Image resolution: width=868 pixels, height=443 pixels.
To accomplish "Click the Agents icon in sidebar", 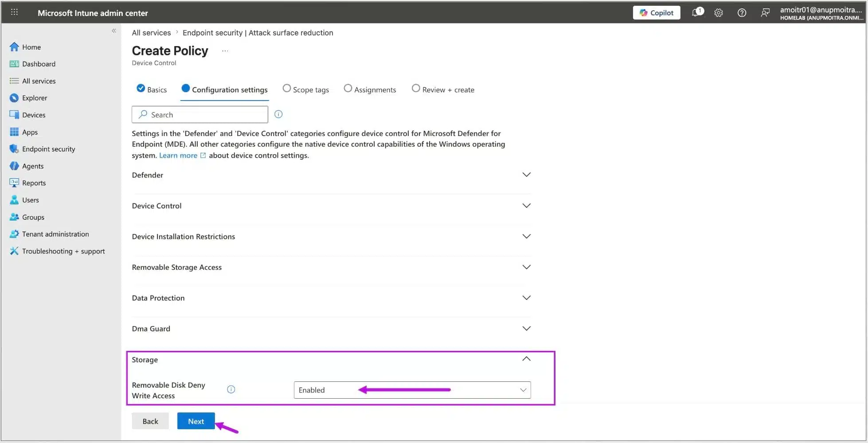I will (x=14, y=166).
